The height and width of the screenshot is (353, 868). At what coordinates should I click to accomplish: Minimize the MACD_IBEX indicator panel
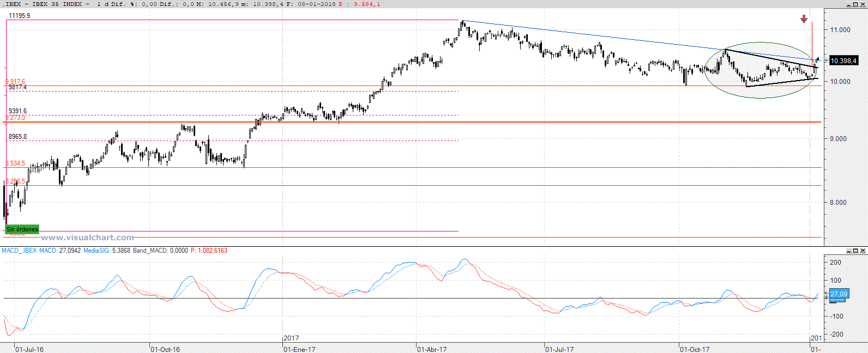849,251
